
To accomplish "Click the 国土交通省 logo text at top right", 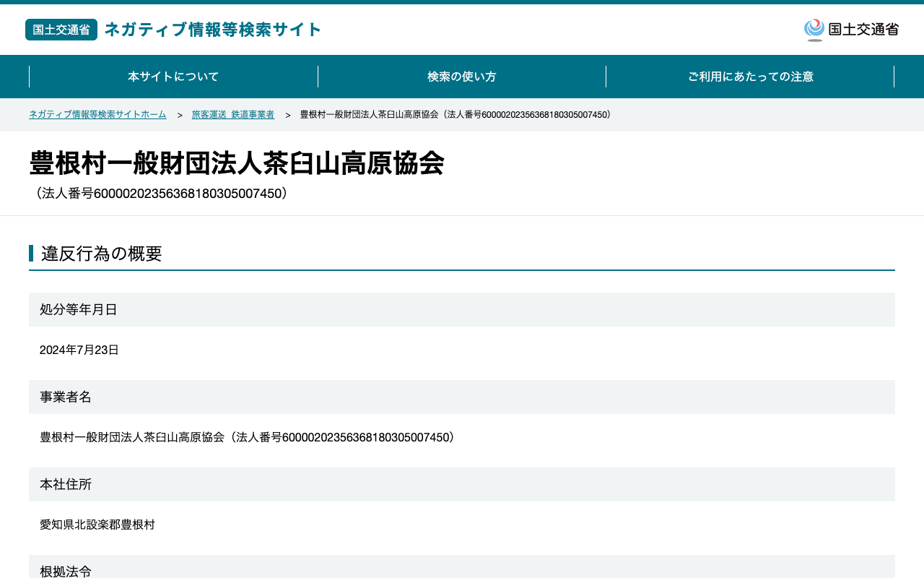I will click(x=863, y=30).
